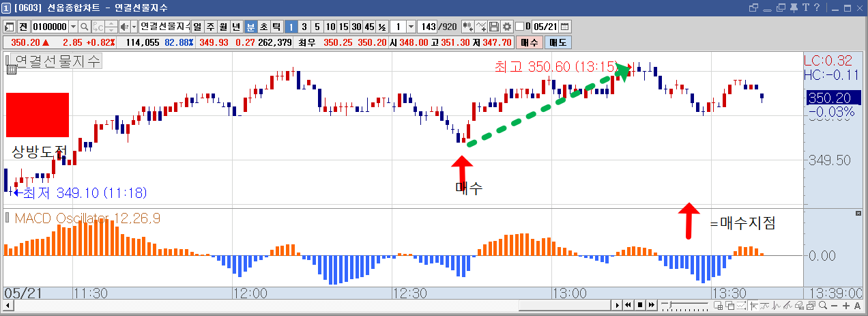
Task: Click the rewind button in replay controls
Action: [628, 305]
